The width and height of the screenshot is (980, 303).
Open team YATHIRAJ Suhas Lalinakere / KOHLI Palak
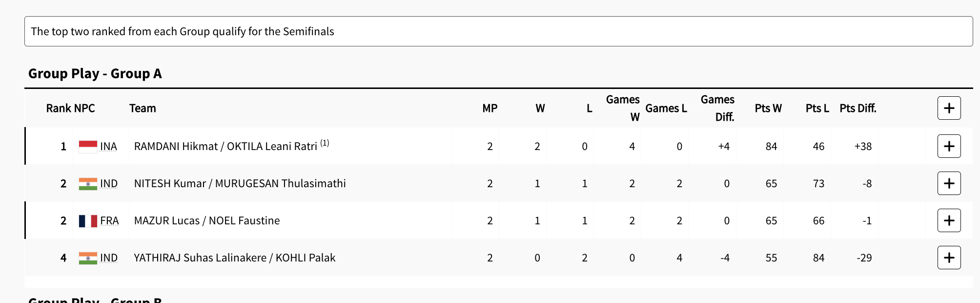point(235,258)
